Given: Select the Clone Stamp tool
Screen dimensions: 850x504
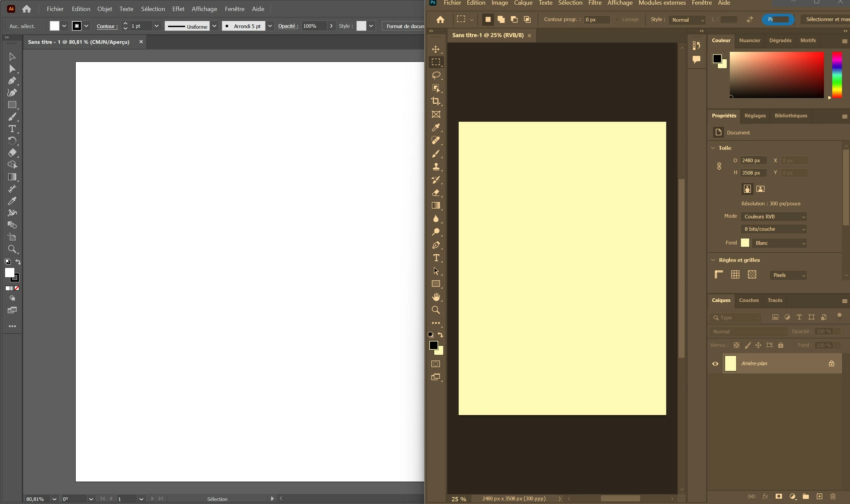Looking at the screenshot, I should click(x=436, y=167).
